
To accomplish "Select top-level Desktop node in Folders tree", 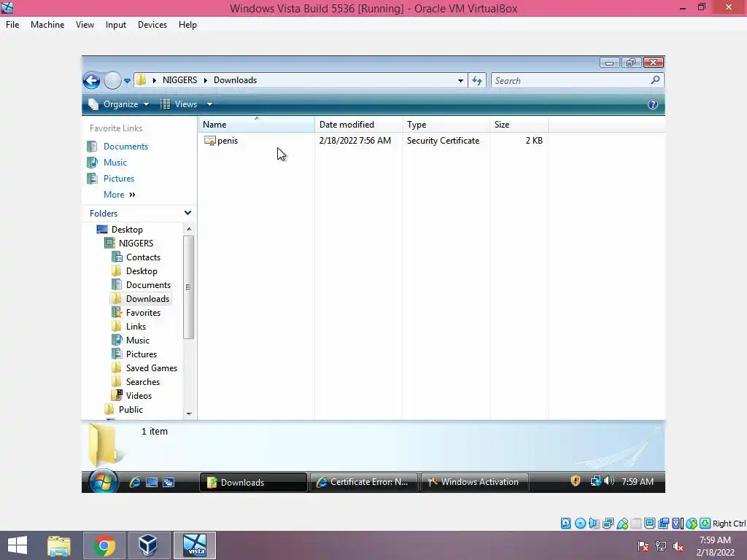I will 127,230.
